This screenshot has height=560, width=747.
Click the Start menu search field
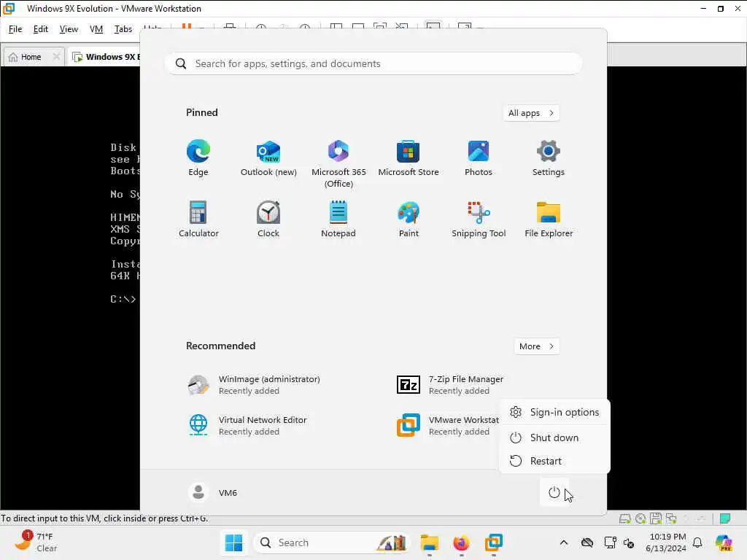(x=373, y=64)
